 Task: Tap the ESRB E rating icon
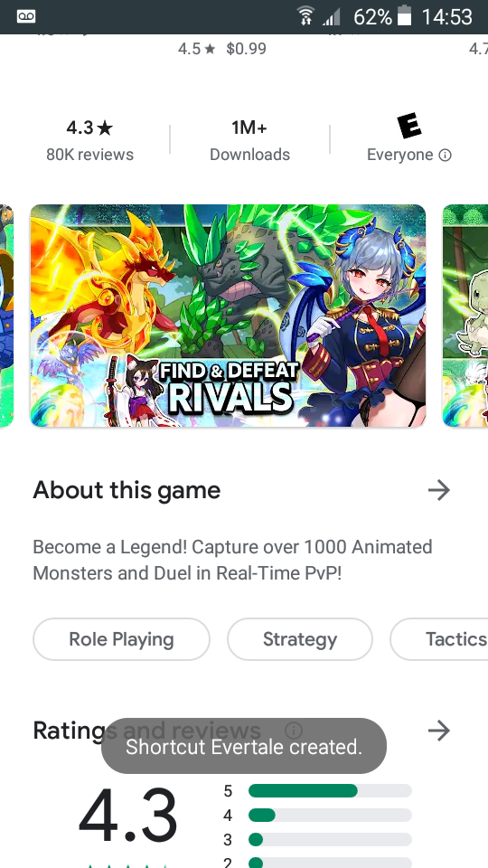(x=409, y=127)
